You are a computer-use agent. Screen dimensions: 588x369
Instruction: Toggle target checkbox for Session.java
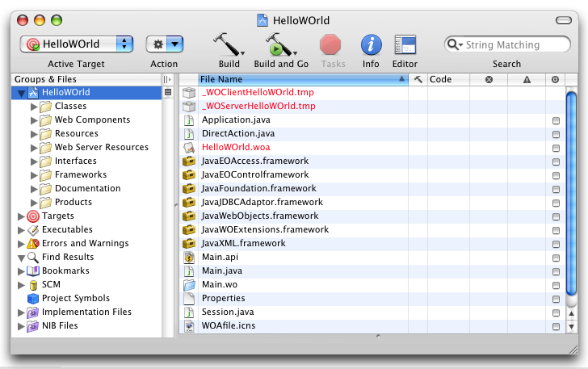pyautogui.click(x=556, y=312)
